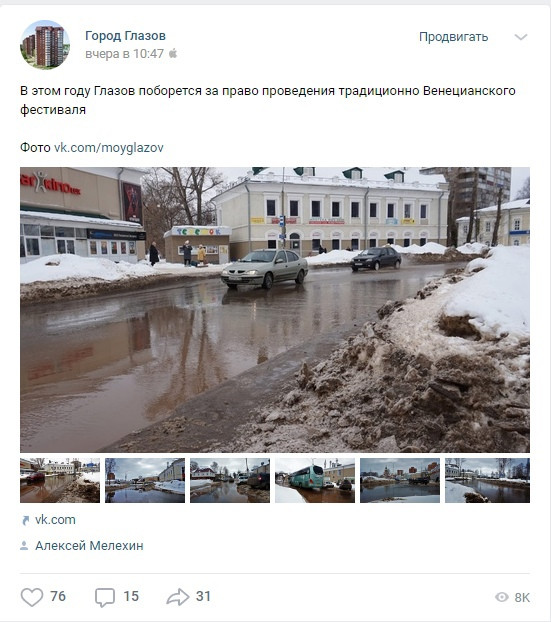Viewport: 551px width, 622px height.
Task: Click the Продвигать promote button
Action: click(x=453, y=37)
